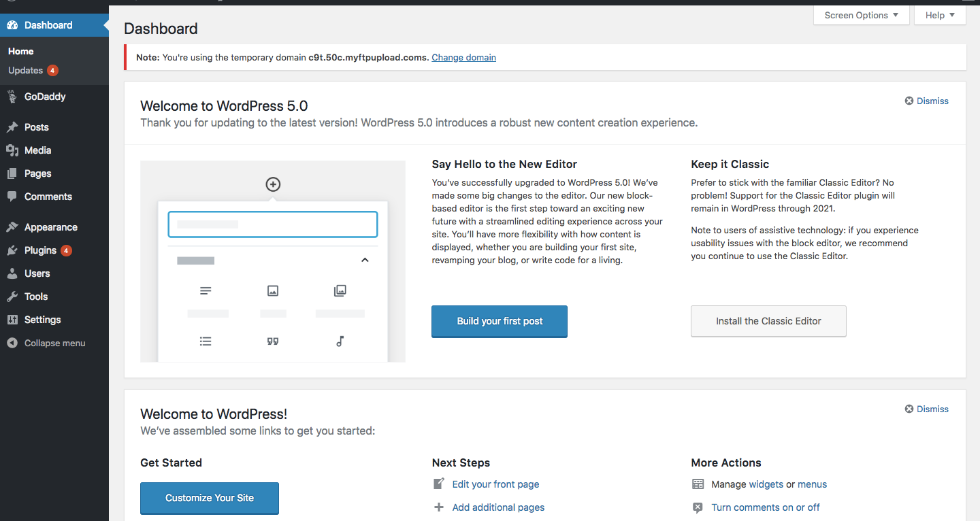Screen dimensions: 980x521
Task: Click the quote block icon in illustration
Action: coord(273,341)
